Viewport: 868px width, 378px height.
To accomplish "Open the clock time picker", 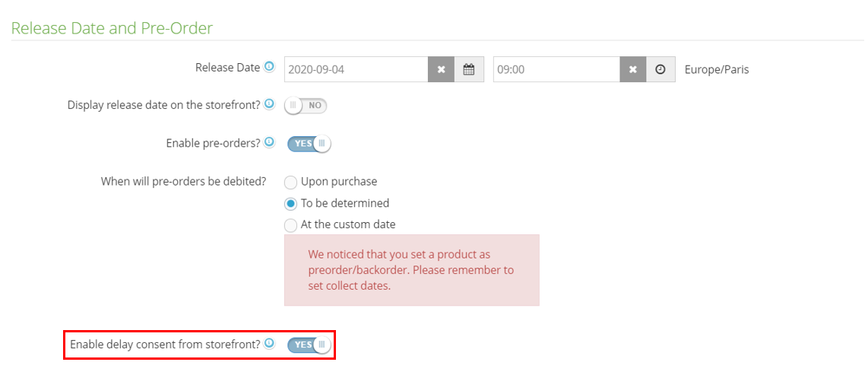I will (x=661, y=69).
